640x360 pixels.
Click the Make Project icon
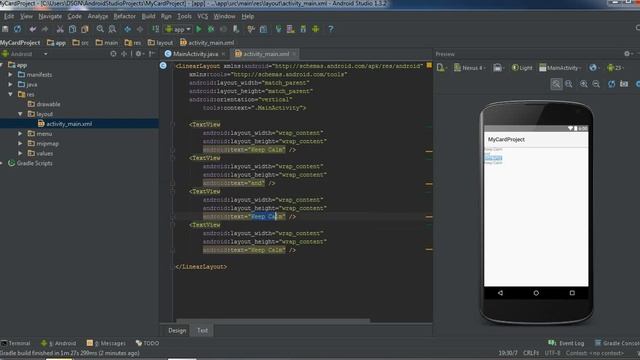[156, 29]
